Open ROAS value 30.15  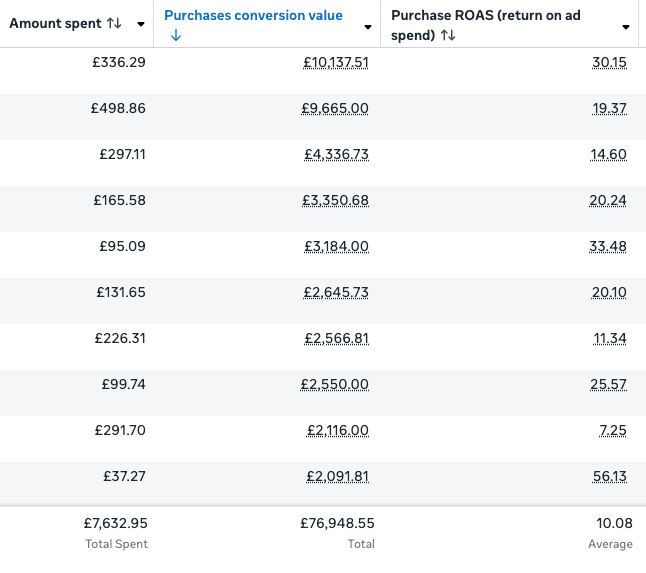tap(609, 62)
